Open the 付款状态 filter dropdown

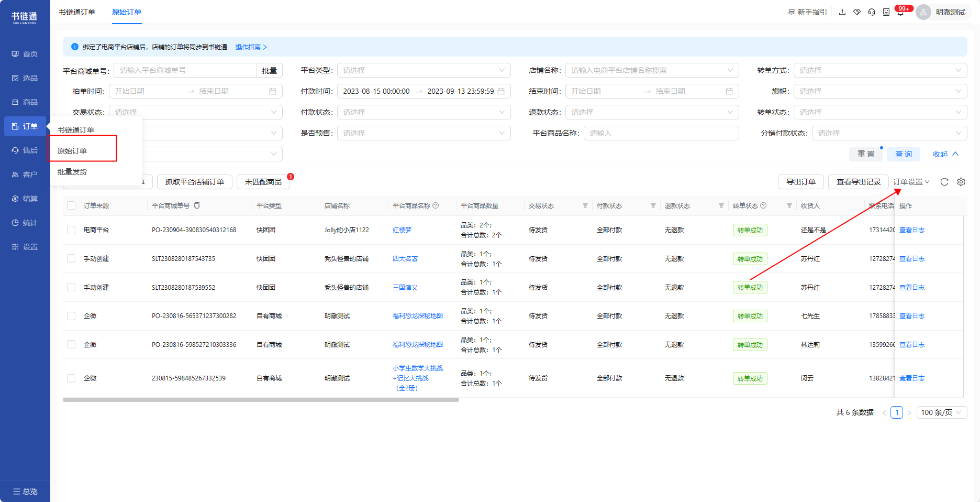point(424,112)
